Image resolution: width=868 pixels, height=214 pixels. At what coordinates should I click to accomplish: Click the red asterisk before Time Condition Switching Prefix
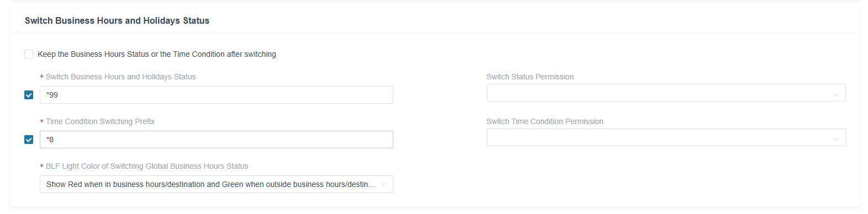tap(42, 122)
